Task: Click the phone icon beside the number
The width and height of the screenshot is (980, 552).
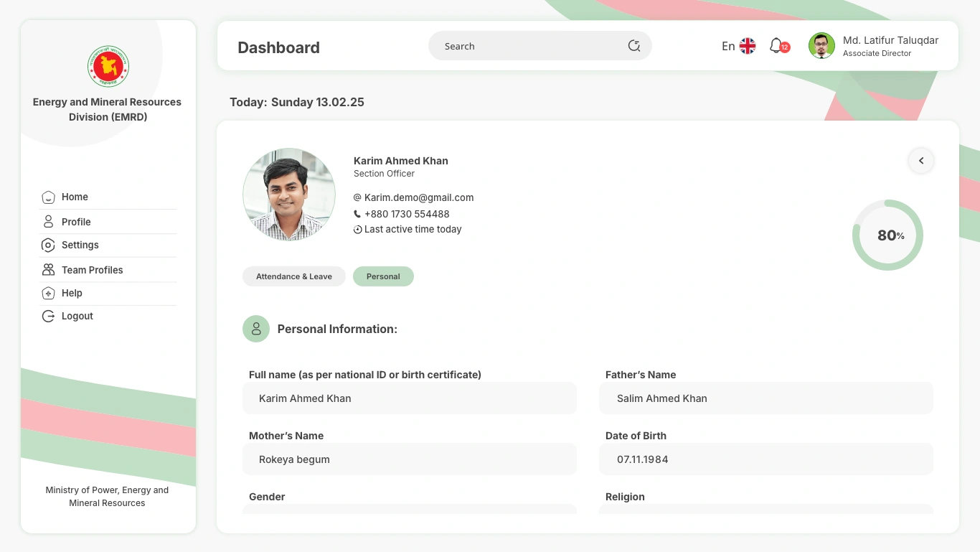Action: (357, 214)
